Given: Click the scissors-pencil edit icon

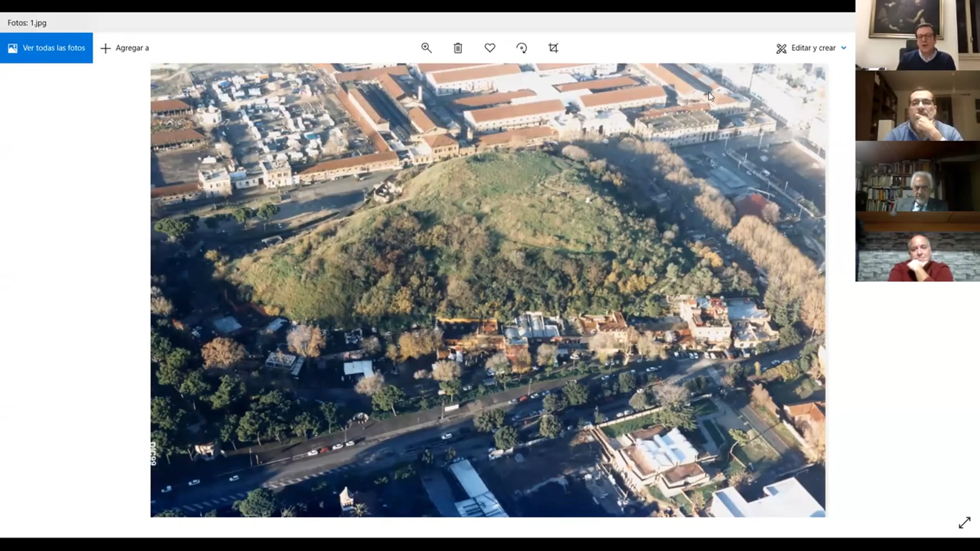Looking at the screenshot, I should click(x=781, y=49).
